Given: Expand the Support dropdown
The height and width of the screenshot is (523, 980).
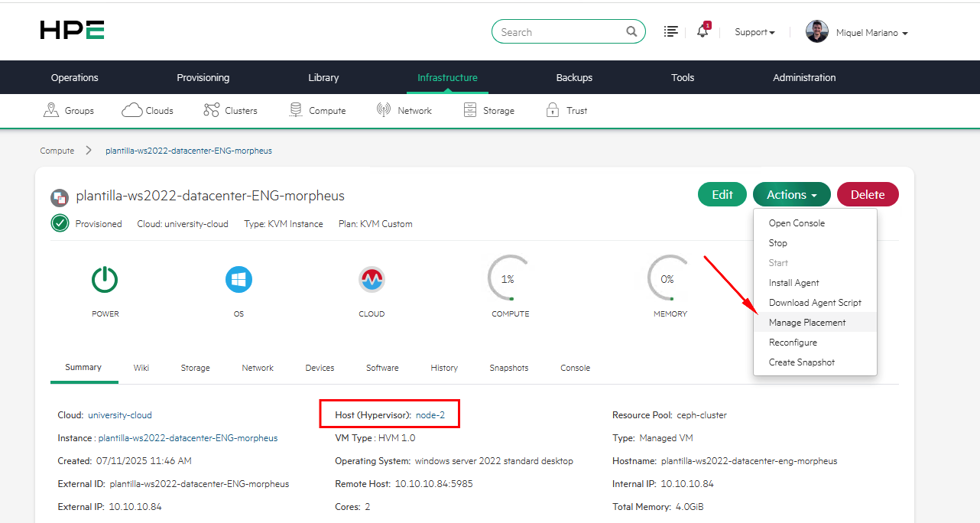Looking at the screenshot, I should pos(754,32).
